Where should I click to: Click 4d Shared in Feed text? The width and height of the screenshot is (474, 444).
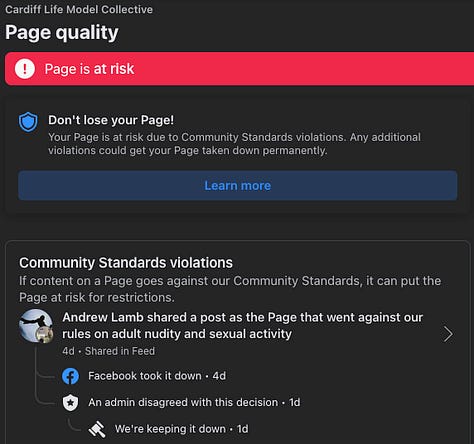[108, 351]
